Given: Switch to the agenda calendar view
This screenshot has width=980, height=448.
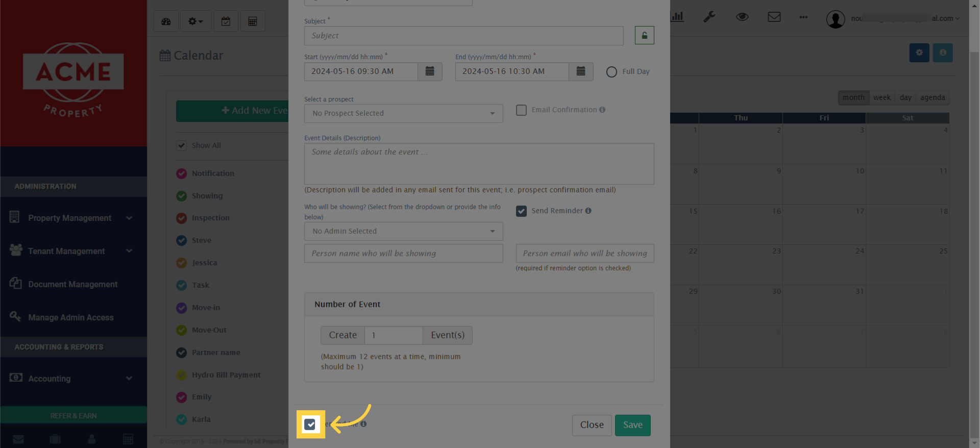Looking at the screenshot, I should pyautogui.click(x=933, y=97).
